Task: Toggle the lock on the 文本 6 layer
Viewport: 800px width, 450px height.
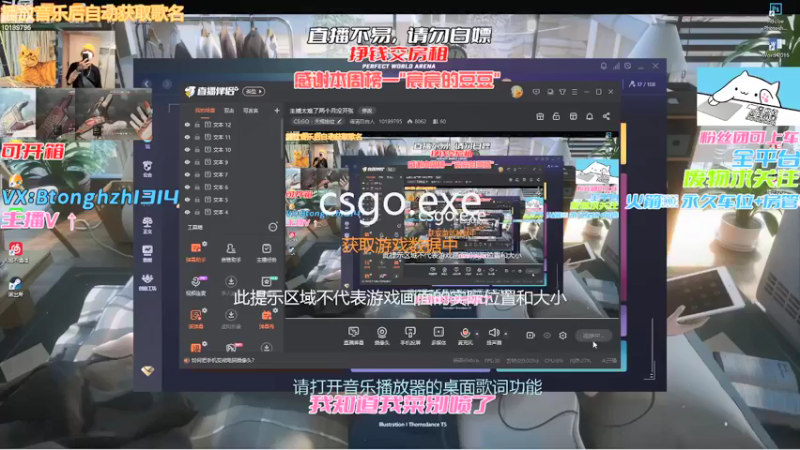Action: point(197,187)
